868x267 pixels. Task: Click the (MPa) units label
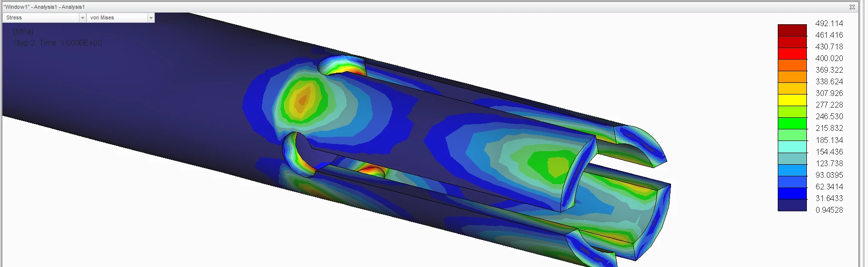click(23, 31)
